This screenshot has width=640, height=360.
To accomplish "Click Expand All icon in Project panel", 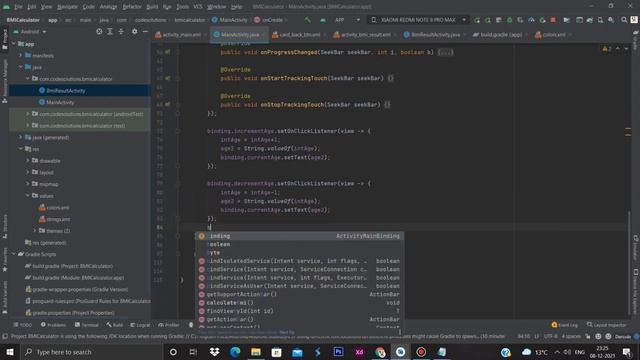I will pos(110,31).
